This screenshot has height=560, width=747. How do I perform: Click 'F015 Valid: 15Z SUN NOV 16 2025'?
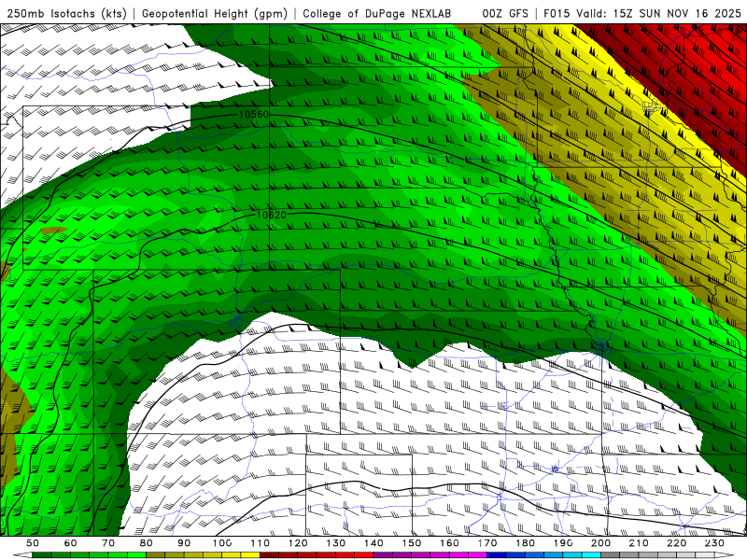(642, 14)
